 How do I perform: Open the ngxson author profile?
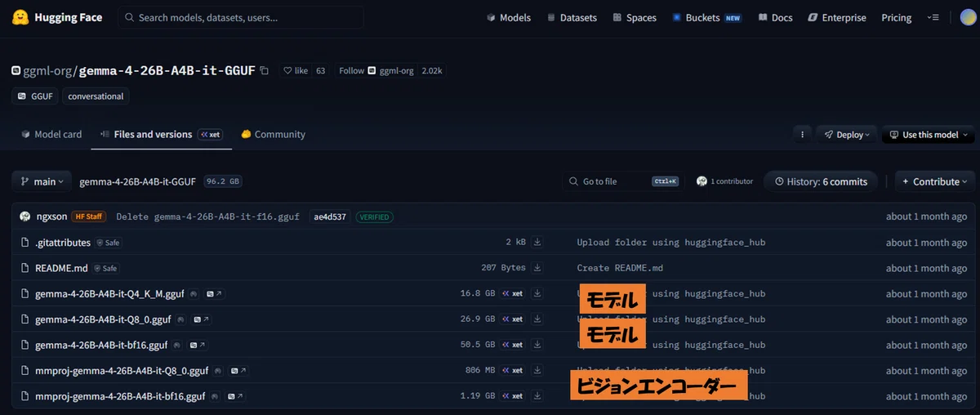53,216
